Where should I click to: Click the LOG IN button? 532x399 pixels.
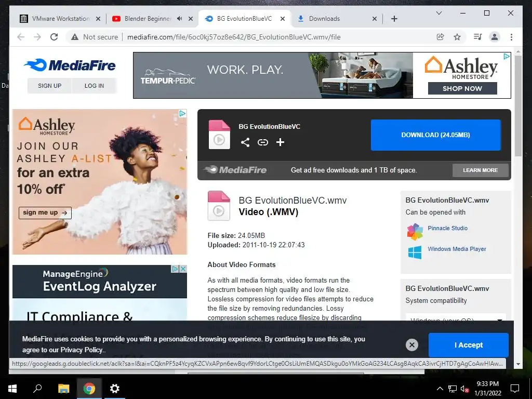point(95,86)
